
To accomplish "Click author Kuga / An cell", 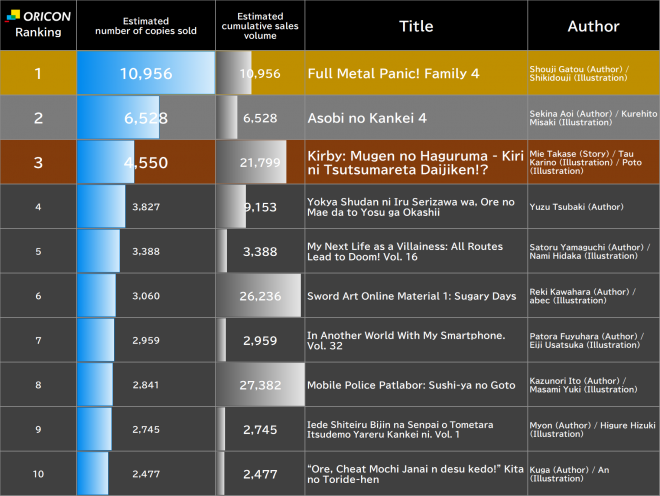I will click(593, 474).
